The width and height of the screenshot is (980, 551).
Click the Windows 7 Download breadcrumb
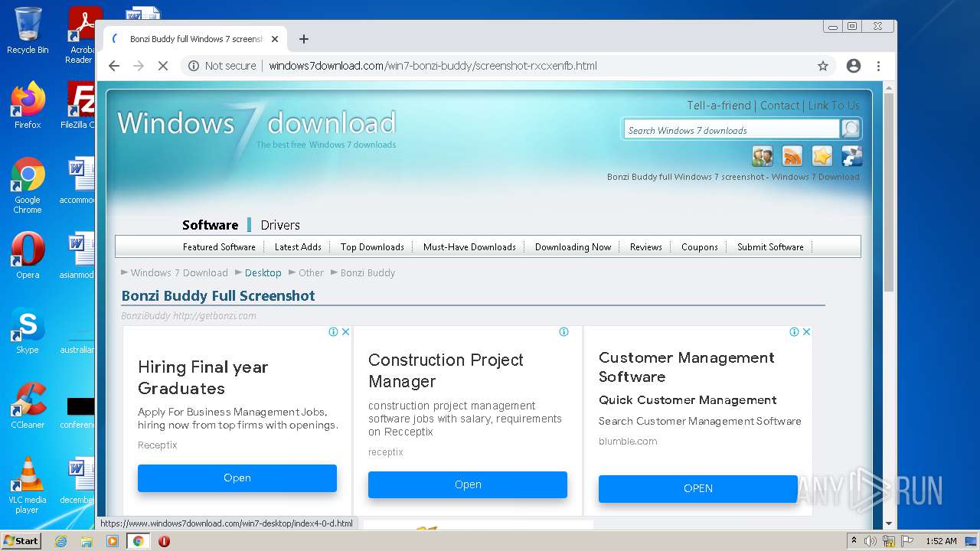coord(179,273)
